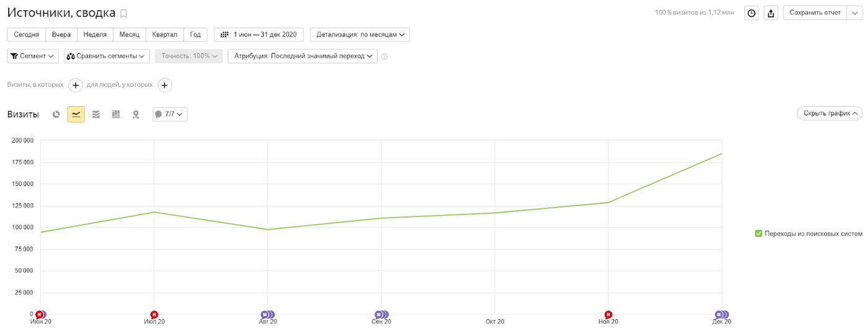
Task: Open Детализация: по месяцам dropdown
Action: click(360, 35)
